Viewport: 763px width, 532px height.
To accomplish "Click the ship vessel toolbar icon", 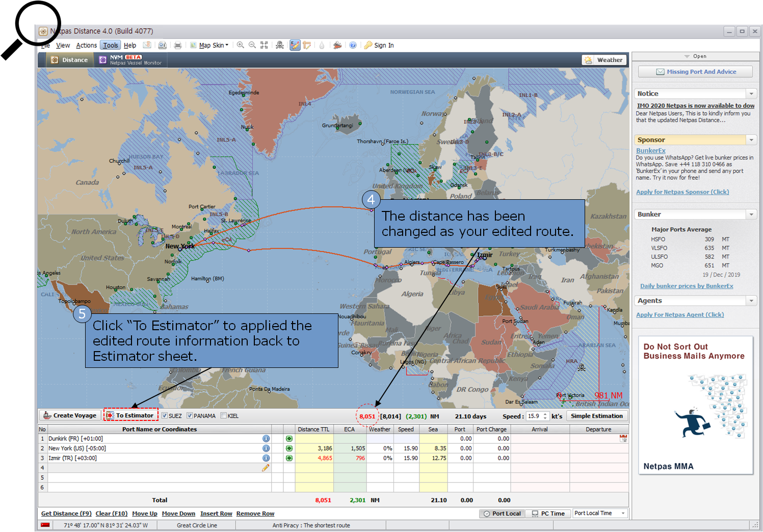I will coord(337,45).
